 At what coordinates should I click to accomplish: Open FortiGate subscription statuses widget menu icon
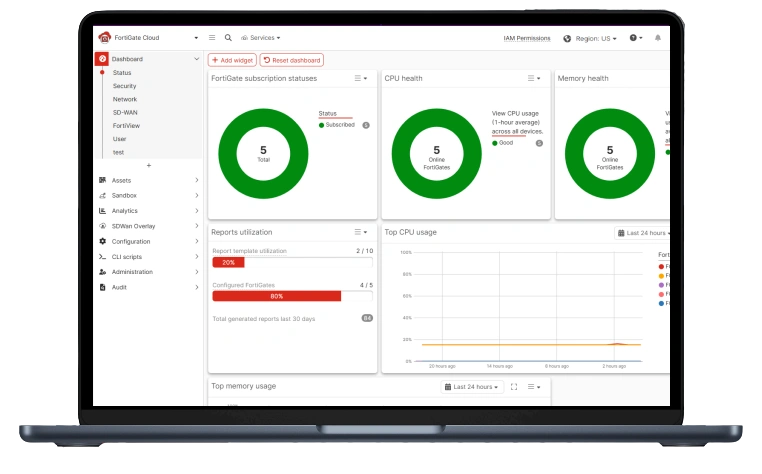click(361, 78)
